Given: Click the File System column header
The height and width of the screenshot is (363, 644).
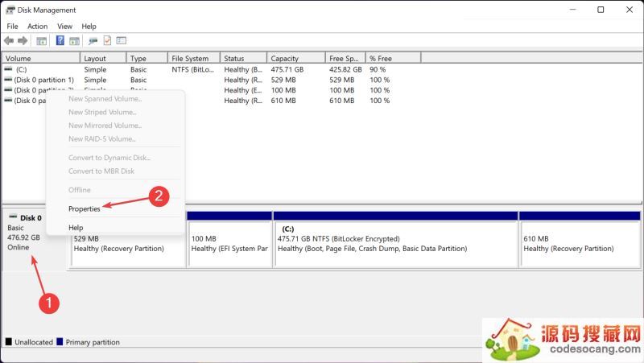Looking at the screenshot, I should click(x=190, y=59).
